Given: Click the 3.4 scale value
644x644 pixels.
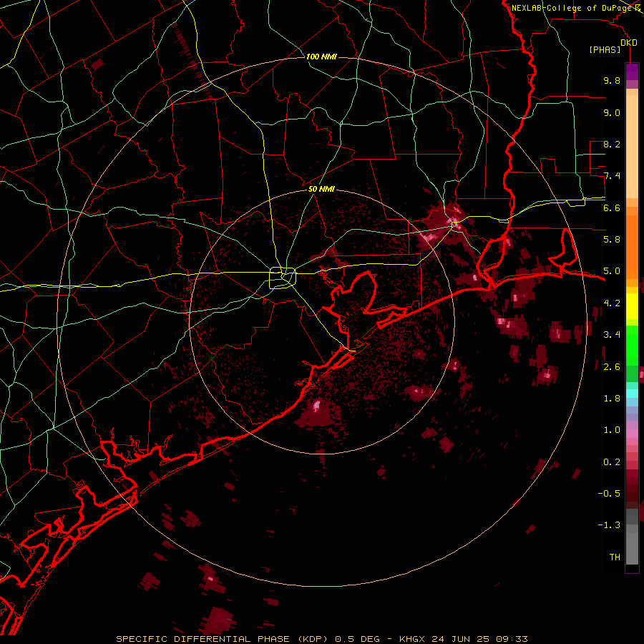Looking at the screenshot, I should pos(612,335).
